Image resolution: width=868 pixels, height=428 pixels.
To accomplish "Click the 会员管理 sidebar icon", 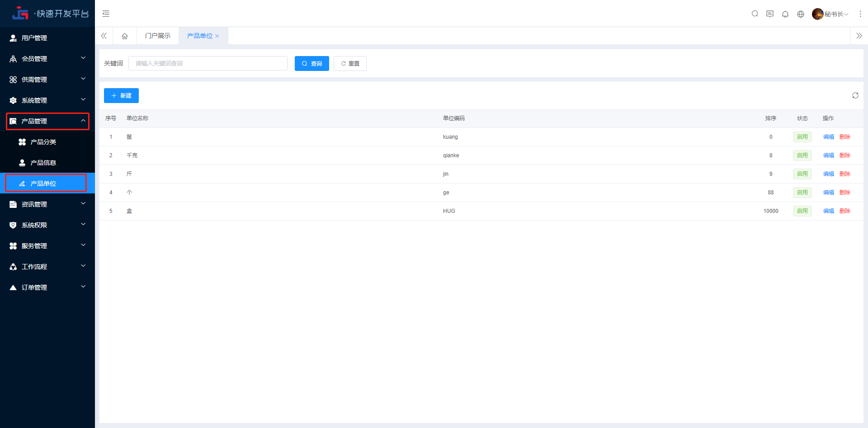I will [x=13, y=59].
